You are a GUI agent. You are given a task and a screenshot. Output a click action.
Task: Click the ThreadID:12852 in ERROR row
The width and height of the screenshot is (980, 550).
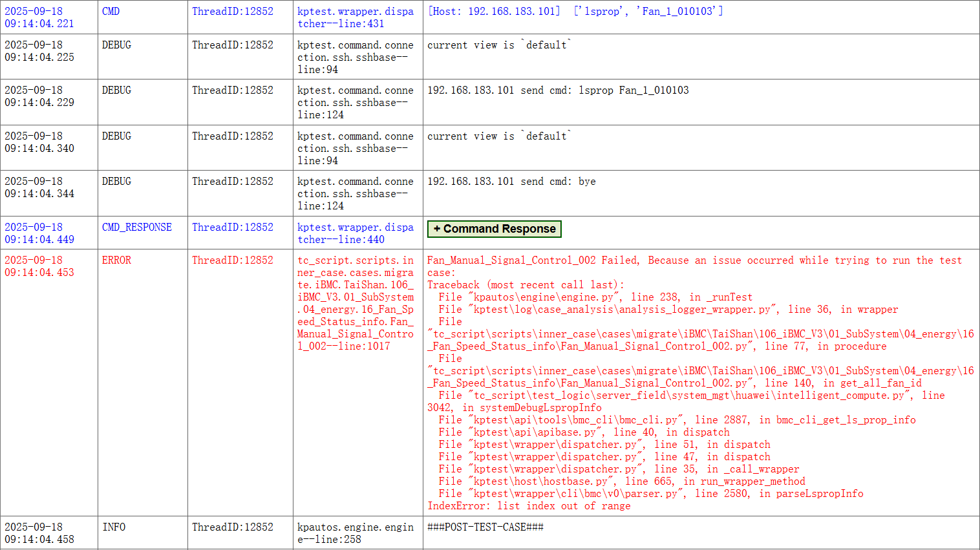(x=232, y=260)
